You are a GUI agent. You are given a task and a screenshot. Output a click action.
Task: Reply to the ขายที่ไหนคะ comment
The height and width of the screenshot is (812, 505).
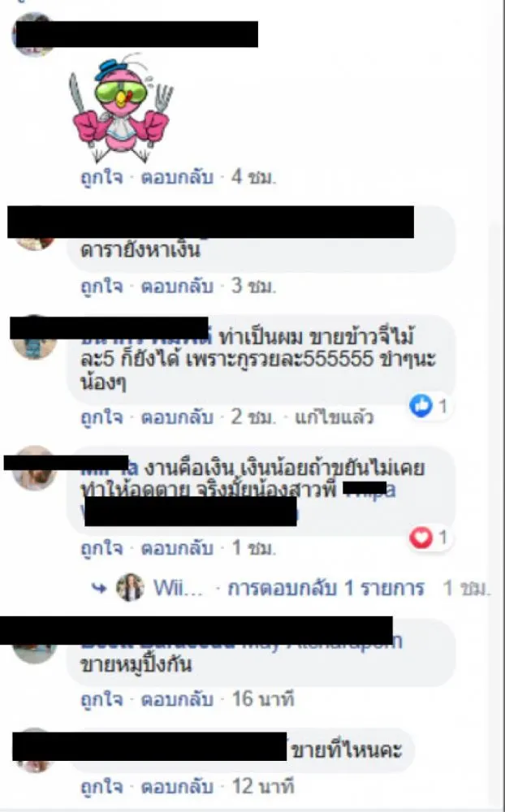pyautogui.click(x=177, y=787)
